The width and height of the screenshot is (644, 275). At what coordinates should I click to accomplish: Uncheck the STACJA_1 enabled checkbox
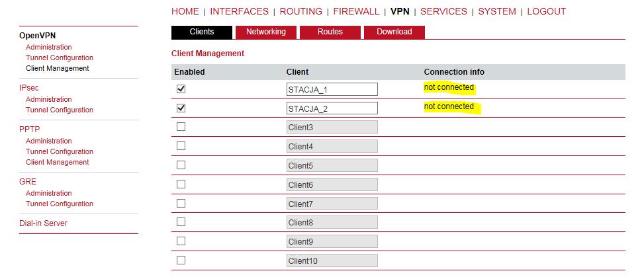pyautogui.click(x=181, y=89)
